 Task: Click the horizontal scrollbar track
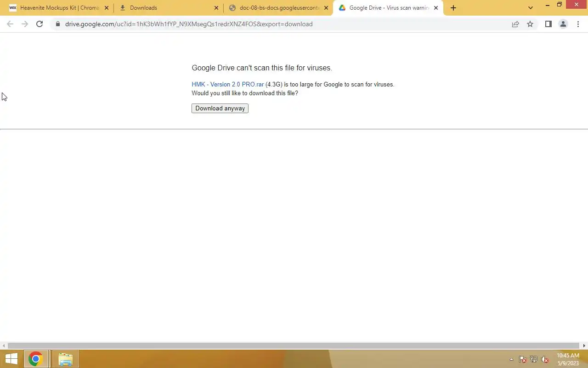(294, 345)
